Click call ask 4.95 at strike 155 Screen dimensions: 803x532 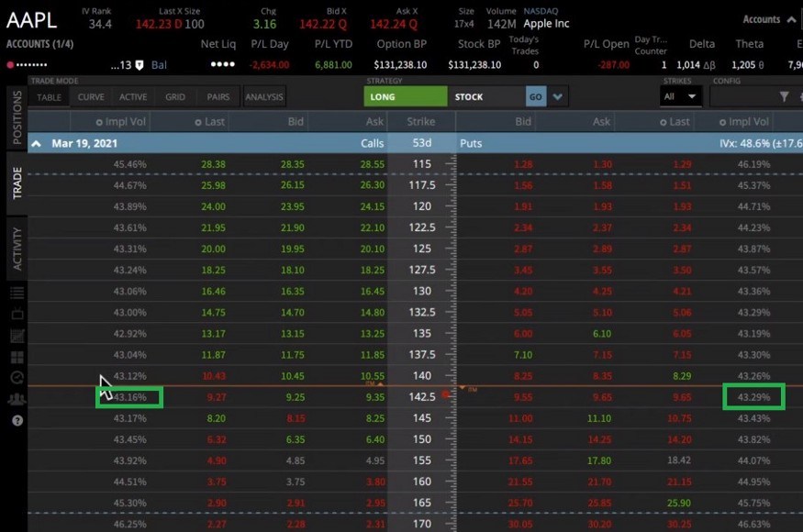point(374,460)
